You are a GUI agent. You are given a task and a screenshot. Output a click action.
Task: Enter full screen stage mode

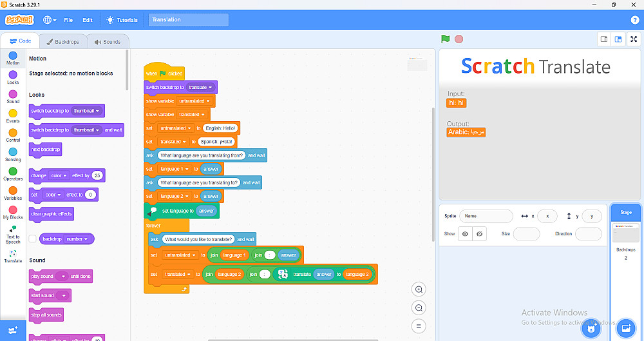(x=634, y=39)
